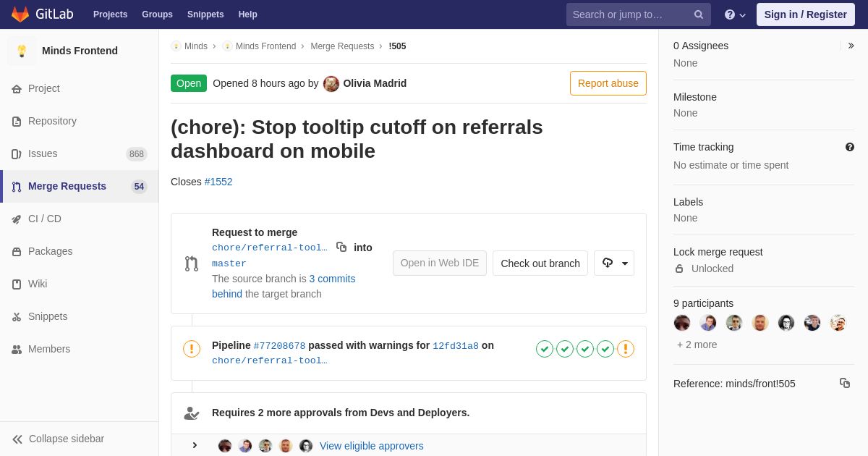Viewport: 868px width, 456px height.
Task: Open the Members sidebar section
Action: click(80, 349)
